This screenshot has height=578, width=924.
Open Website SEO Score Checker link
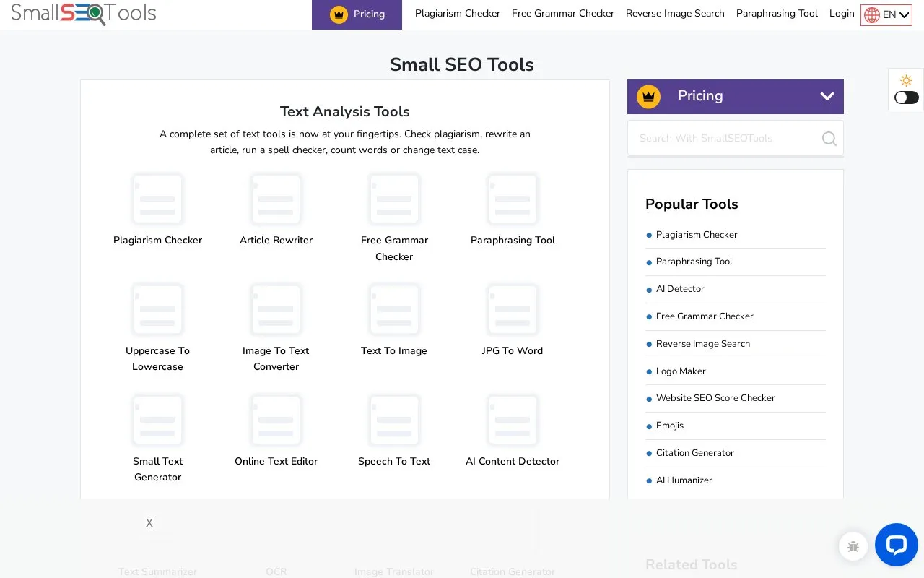coord(715,398)
